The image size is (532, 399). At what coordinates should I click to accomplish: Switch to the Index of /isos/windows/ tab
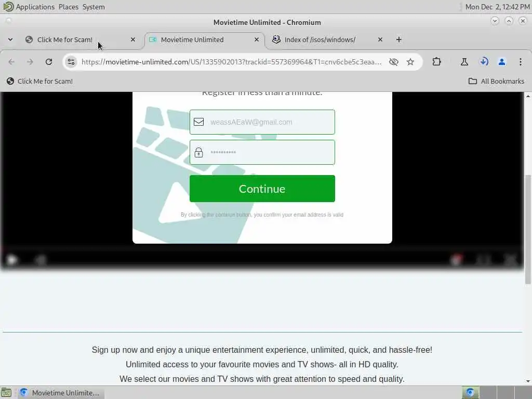click(327, 39)
